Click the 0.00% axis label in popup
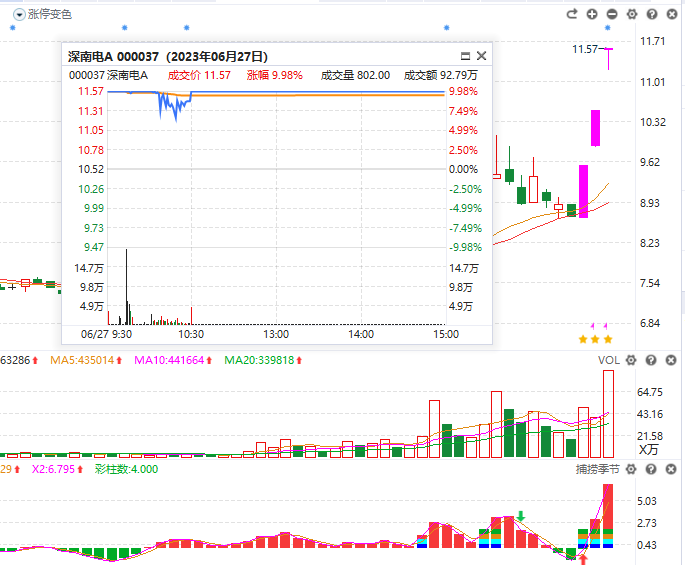 click(x=464, y=169)
